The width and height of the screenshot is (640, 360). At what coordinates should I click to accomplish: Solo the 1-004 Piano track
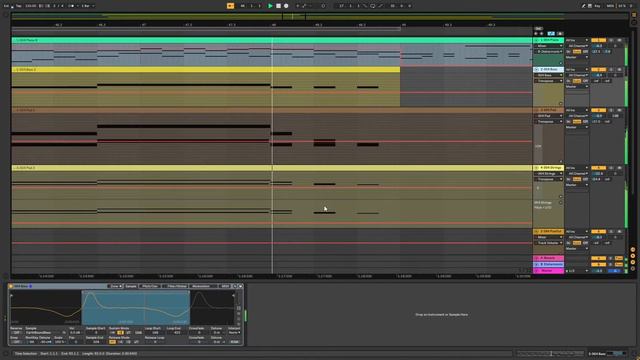tap(611, 40)
